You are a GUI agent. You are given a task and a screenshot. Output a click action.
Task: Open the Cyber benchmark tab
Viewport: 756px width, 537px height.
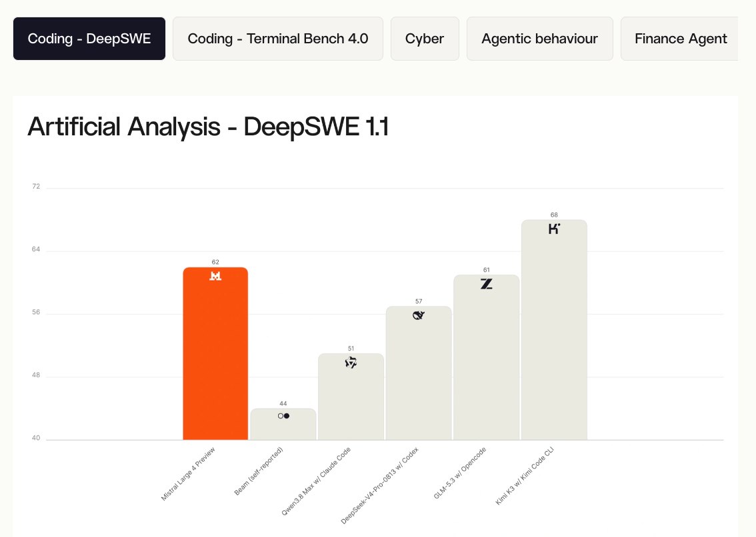point(424,39)
